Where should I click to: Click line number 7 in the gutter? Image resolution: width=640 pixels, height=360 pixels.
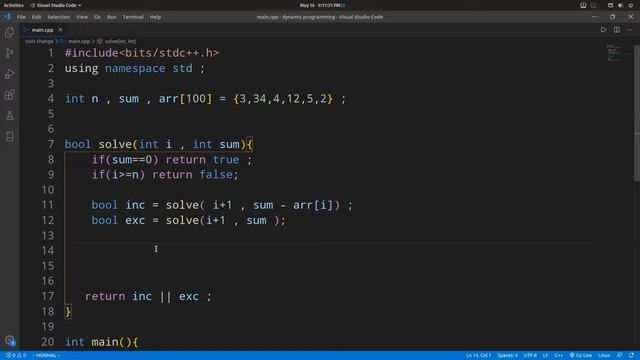51,144
